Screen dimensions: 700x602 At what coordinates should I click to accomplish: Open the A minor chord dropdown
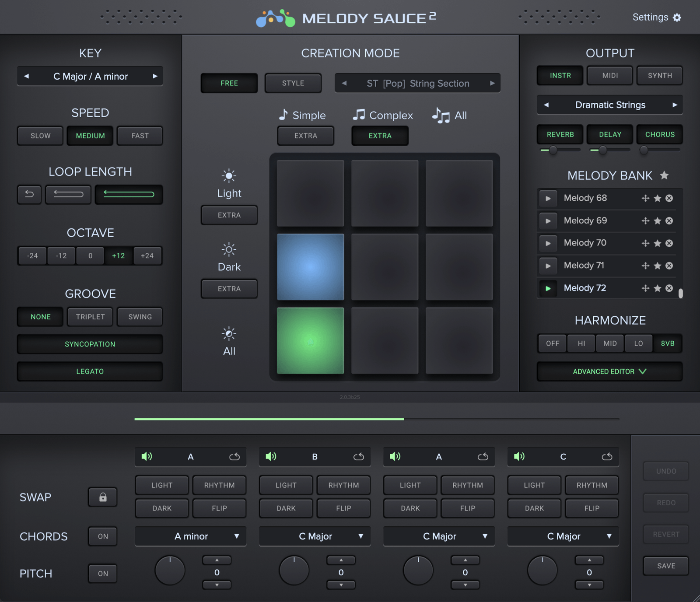[x=190, y=536]
